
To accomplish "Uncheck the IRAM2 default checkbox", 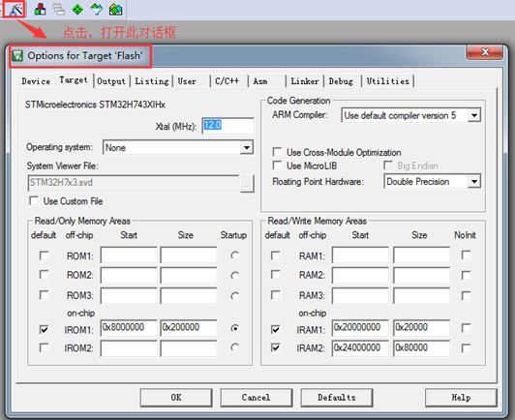I will click(276, 347).
